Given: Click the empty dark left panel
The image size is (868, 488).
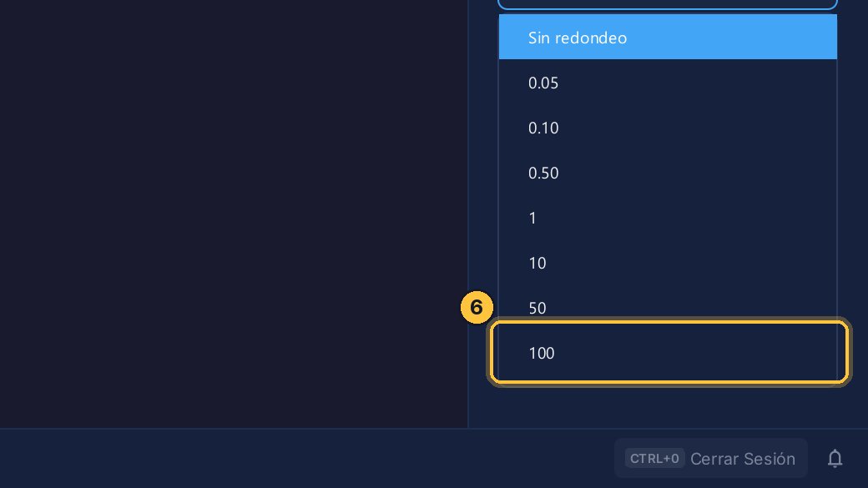Looking at the screenshot, I should click(234, 214).
